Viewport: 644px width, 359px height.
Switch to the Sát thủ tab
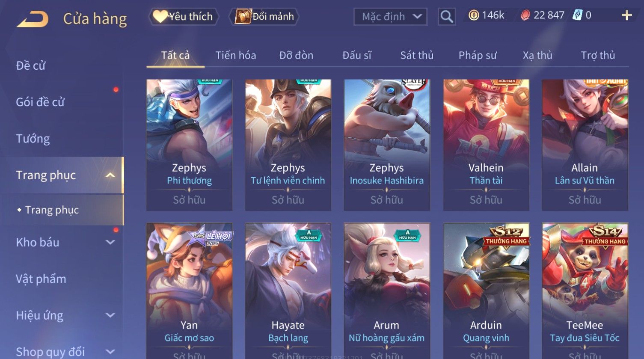(417, 55)
